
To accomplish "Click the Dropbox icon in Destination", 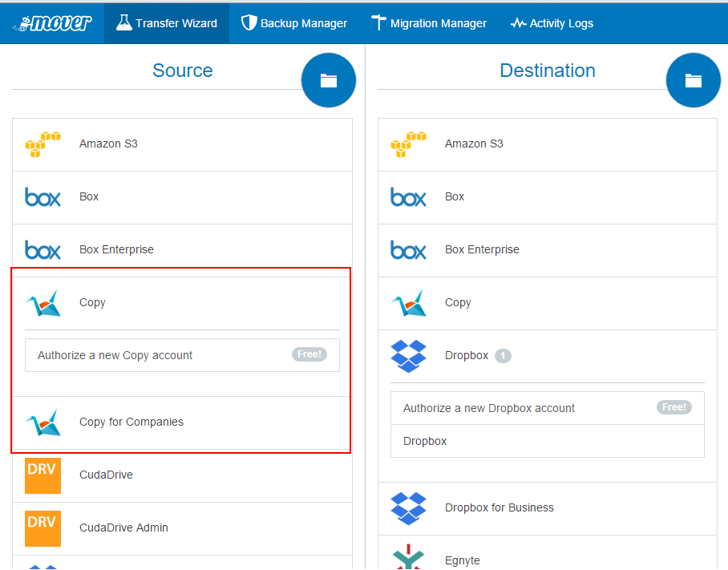I will (409, 356).
